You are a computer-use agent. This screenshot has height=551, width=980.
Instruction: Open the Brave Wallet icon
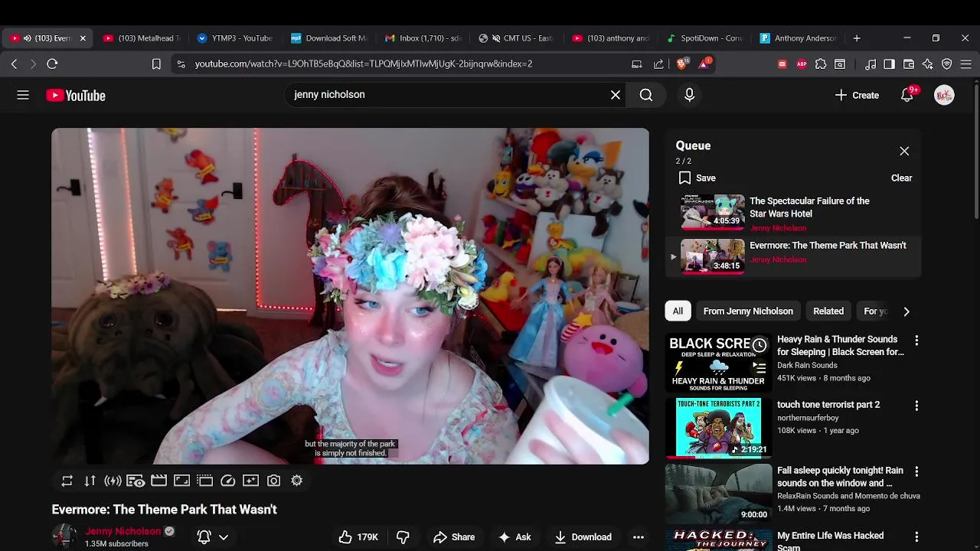point(909,64)
